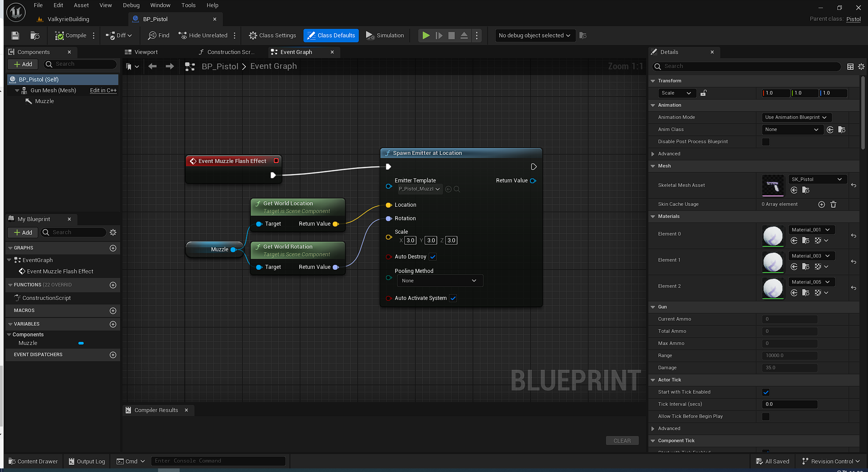The image size is (868, 472).
Task: Add new graph with plus icon
Action: click(113, 248)
